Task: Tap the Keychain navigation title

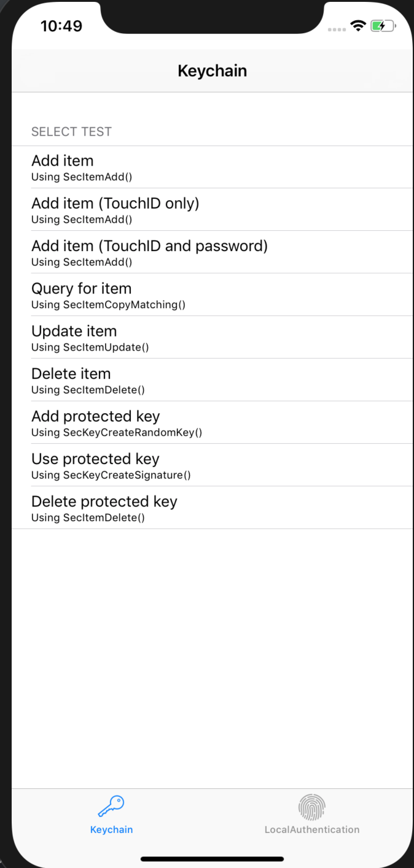Action: pyautogui.click(x=212, y=71)
